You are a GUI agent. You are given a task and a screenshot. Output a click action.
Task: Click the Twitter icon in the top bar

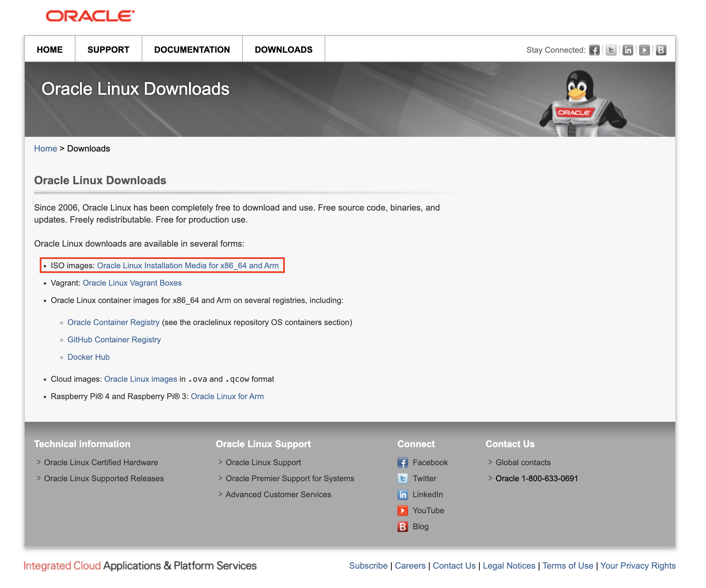611,50
